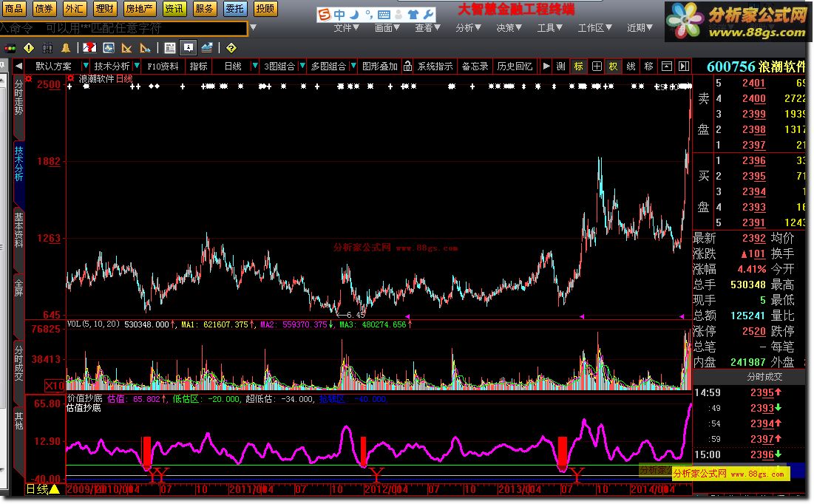This screenshot has width=814, height=504.
Task: Toggle the 权 adjustment button
Action: (x=613, y=66)
